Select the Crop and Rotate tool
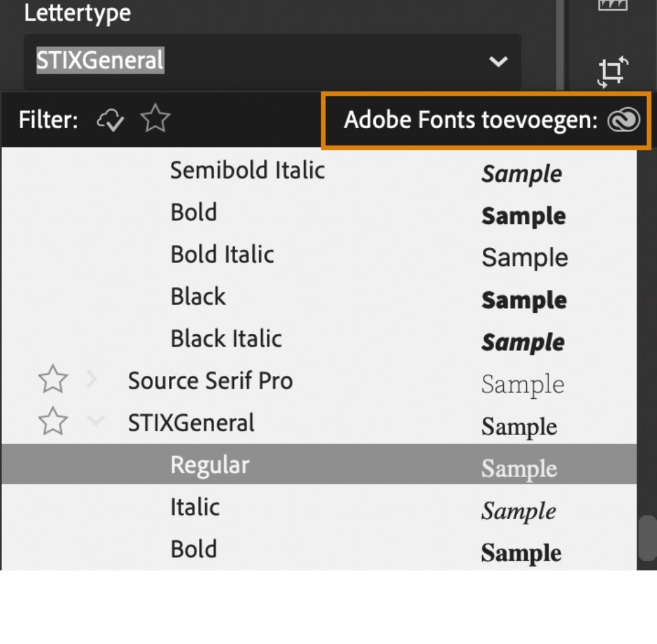This screenshot has height=644, width=657. (x=610, y=71)
